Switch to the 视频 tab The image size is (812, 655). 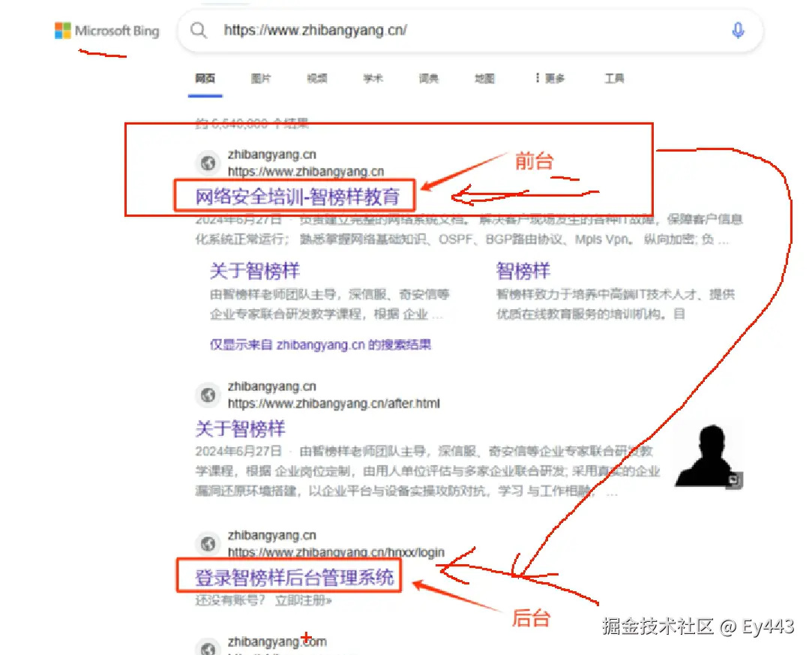tap(317, 78)
